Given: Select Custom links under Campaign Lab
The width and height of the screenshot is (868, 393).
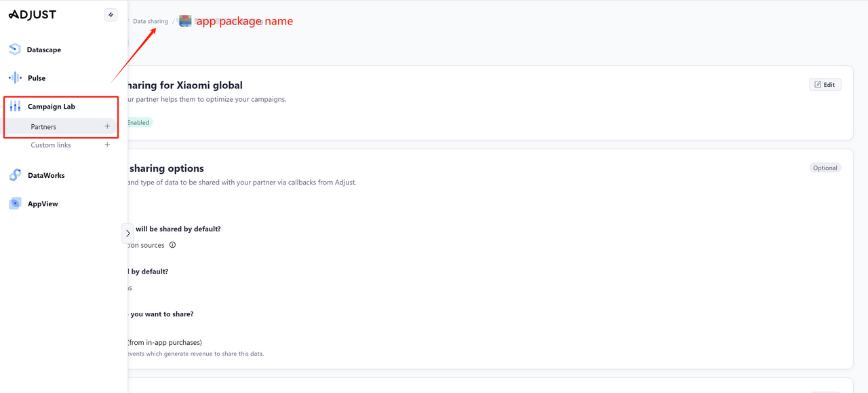Looking at the screenshot, I should click(x=51, y=145).
